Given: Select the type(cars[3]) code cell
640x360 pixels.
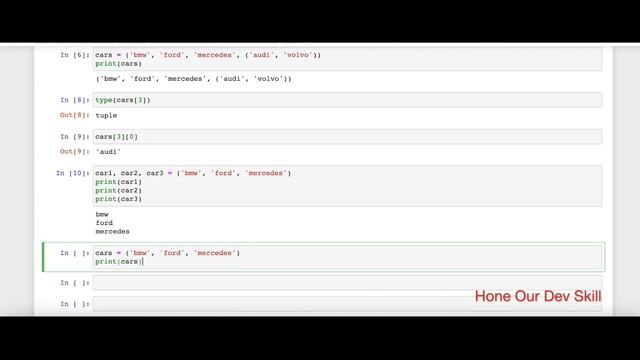Looking at the screenshot, I should tap(347, 100).
